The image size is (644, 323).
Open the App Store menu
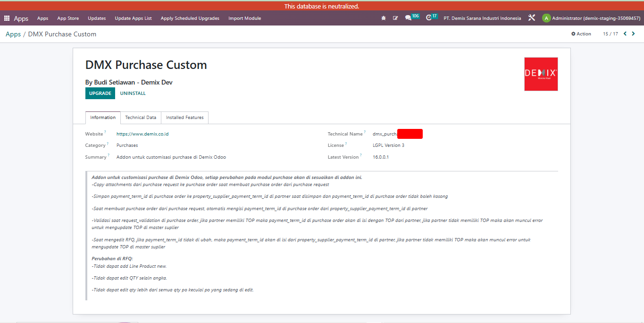[x=68, y=18]
